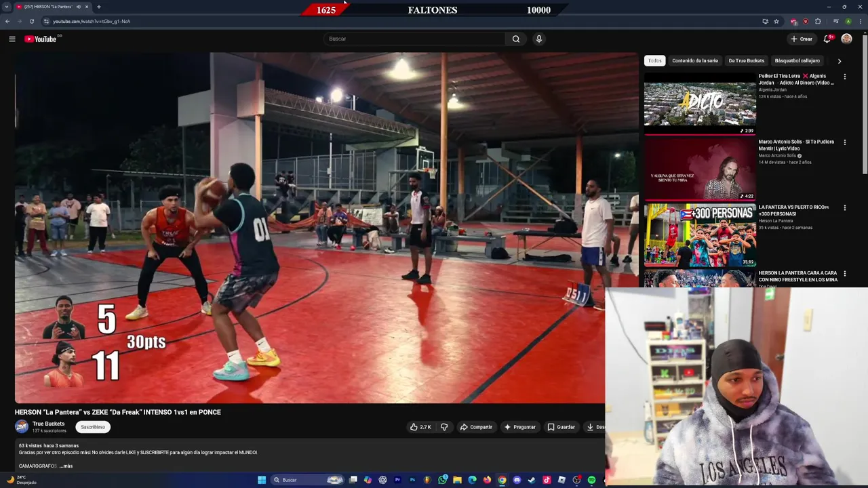Open Steam from the taskbar
868x488 pixels.
[x=532, y=480]
